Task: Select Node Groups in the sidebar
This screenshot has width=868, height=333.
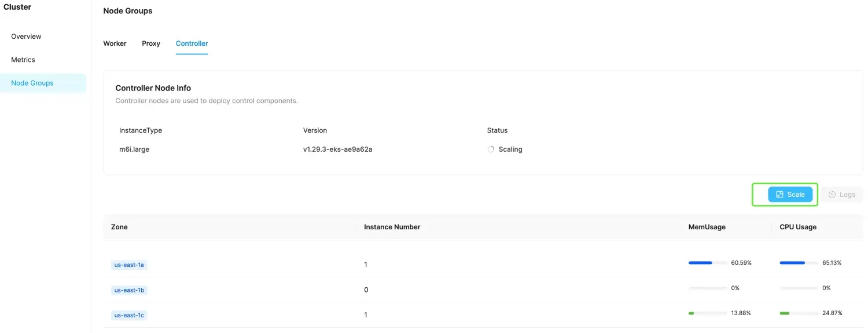Action: pos(32,83)
